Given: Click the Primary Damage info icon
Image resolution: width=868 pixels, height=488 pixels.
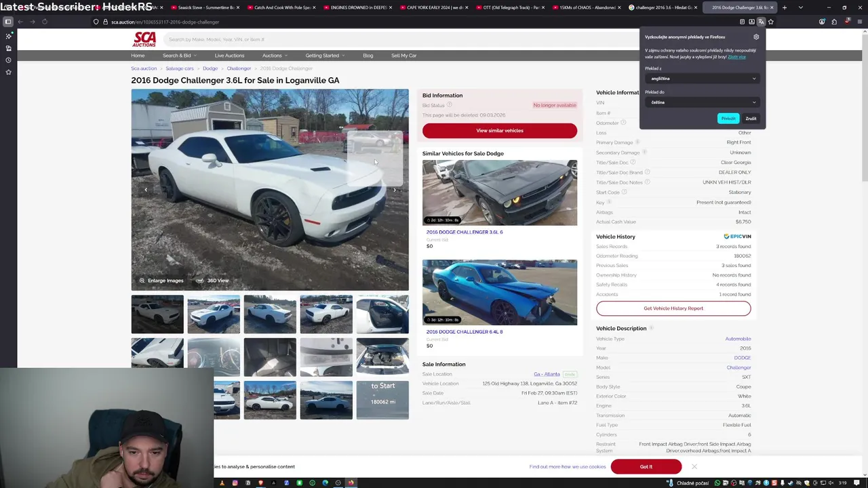Looking at the screenshot, I should (x=637, y=142).
